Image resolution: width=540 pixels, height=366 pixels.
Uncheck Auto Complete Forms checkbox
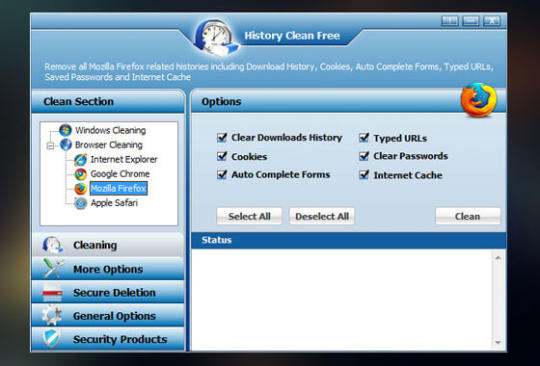coord(222,175)
